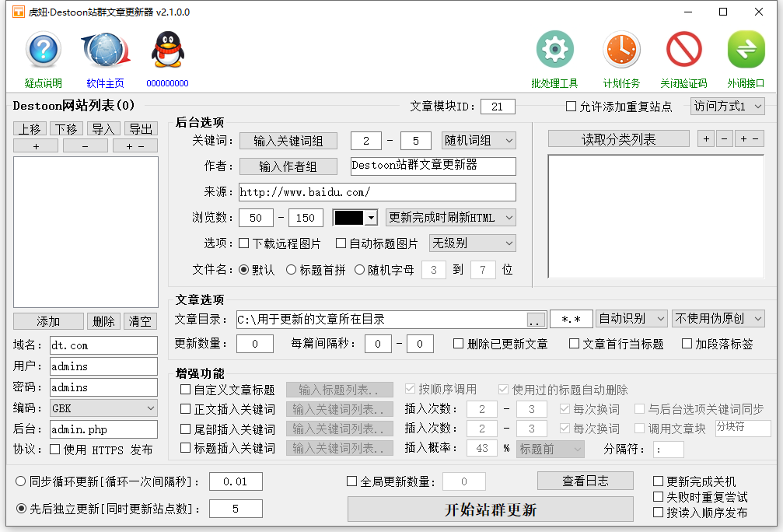Open the 疑点说明 help icon
Screen dimensions: 783x532
[x=44, y=50]
